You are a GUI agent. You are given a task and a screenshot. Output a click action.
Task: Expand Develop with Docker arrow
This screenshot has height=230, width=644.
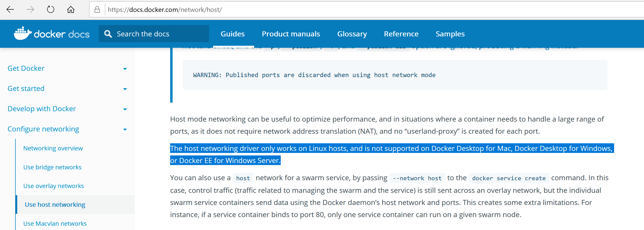click(125, 109)
